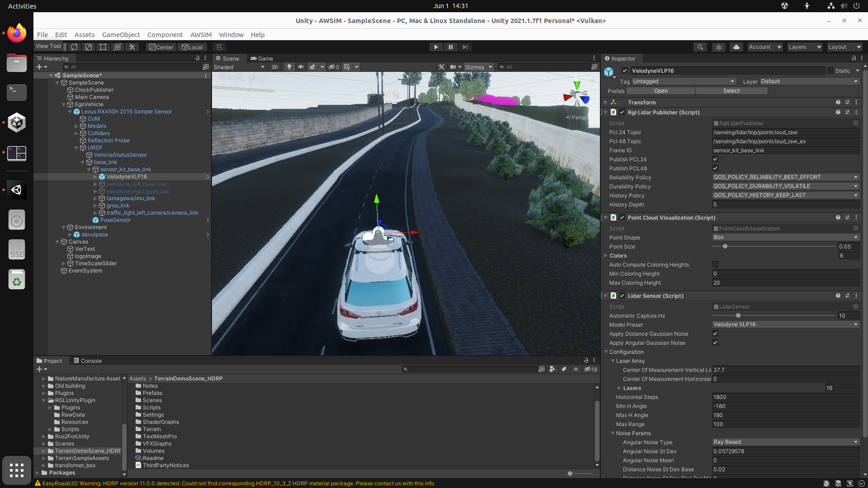Open the AWSIM menu
The image size is (868, 488).
[x=201, y=35]
